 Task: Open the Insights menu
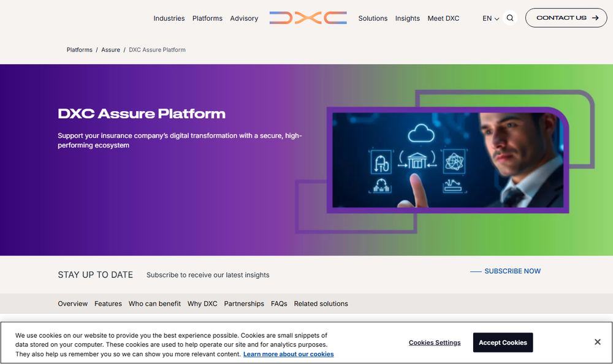408,18
